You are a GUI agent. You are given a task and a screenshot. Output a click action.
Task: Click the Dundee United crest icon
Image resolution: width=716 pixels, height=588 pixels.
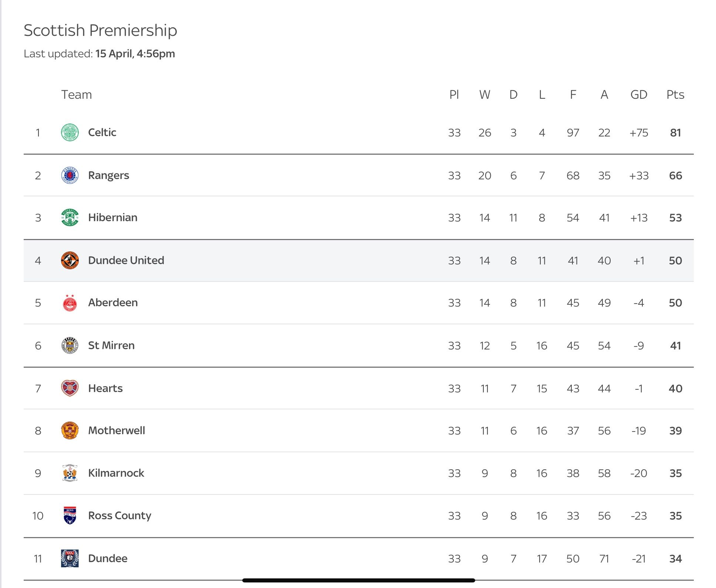70,260
